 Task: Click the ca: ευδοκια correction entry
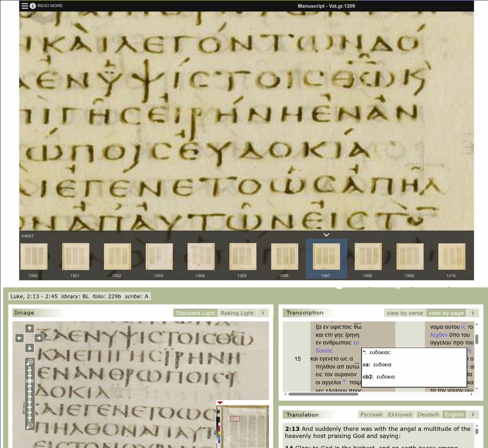377,364
